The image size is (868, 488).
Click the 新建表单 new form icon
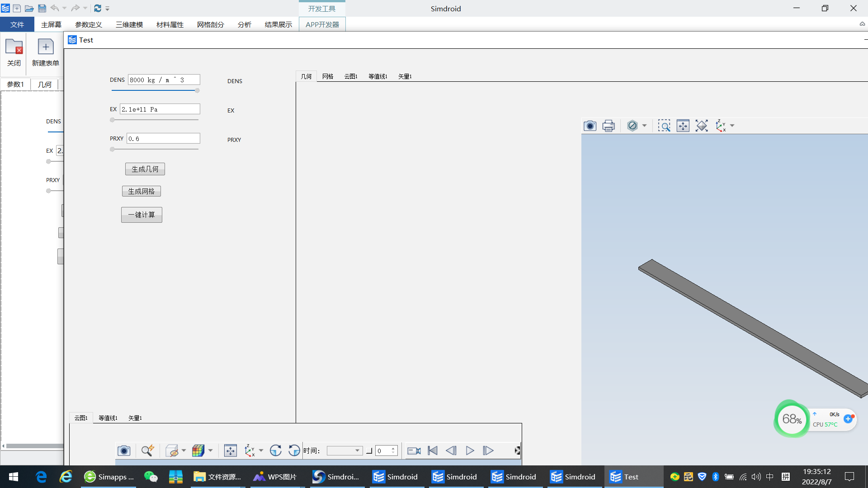pyautogui.click(x=45, y=52)
